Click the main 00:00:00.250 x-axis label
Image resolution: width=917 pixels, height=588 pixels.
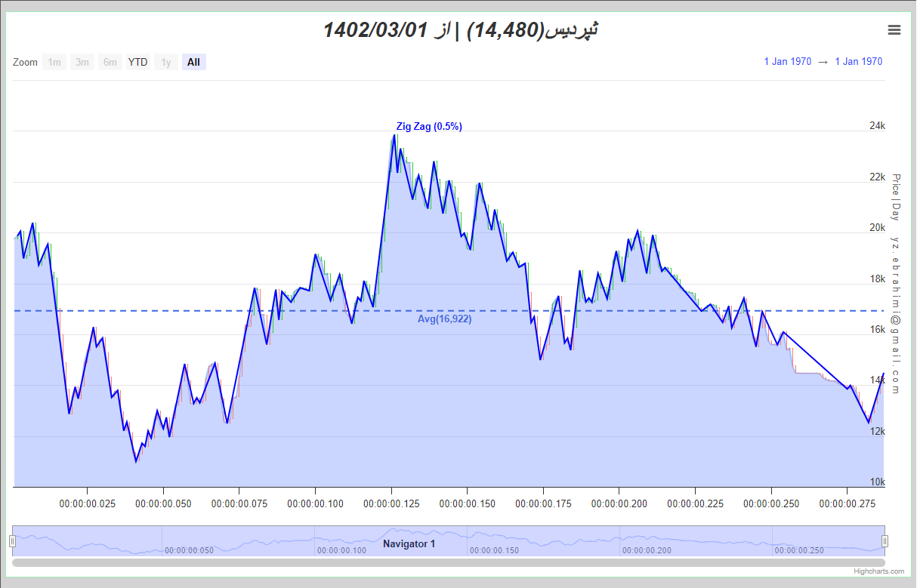[771, 503]
